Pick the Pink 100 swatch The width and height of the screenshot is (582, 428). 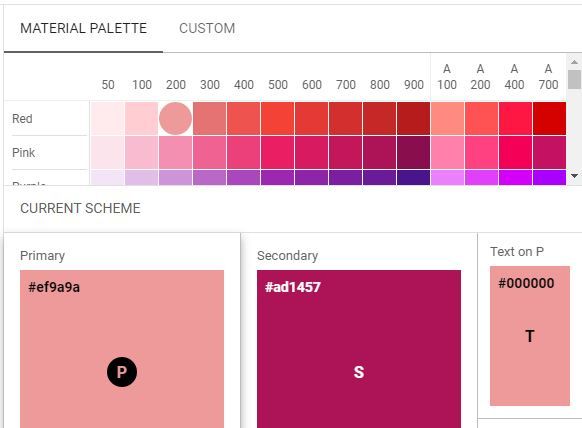click(141, 152)
